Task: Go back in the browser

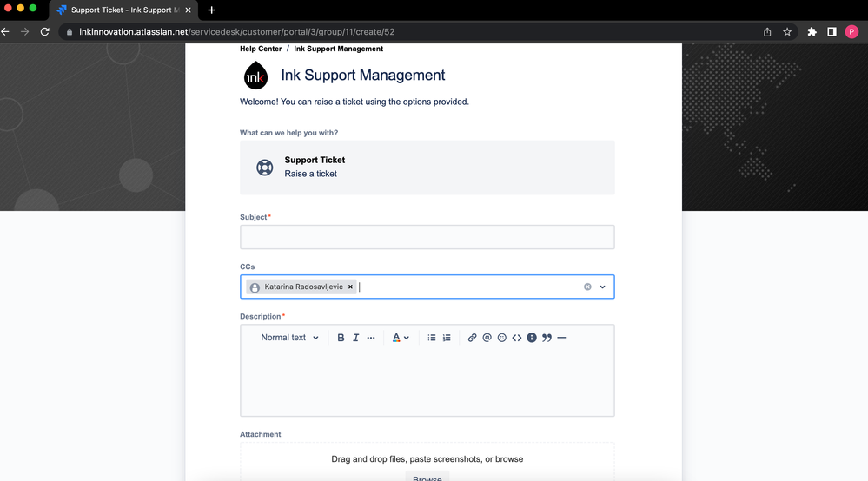Action: tap(5, 32)
